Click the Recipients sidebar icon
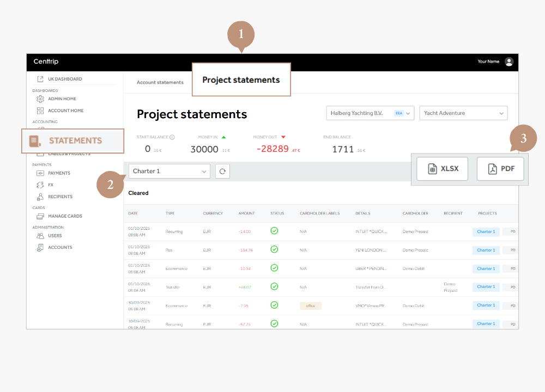The image size is (545, 392). [40, 197]
